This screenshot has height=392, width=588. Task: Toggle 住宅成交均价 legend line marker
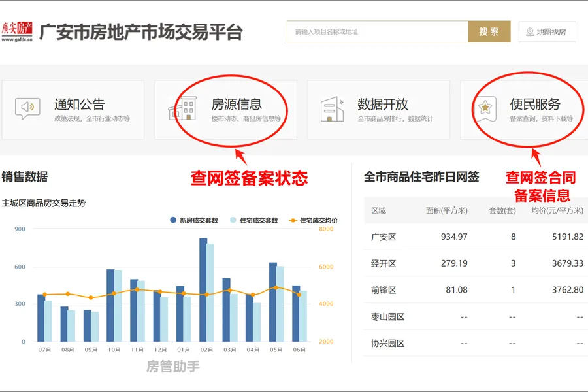point(293,220)
